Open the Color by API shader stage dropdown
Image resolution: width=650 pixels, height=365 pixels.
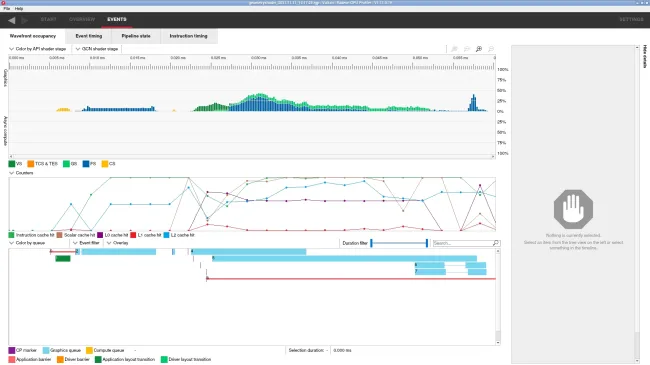(x=37, y=49)
